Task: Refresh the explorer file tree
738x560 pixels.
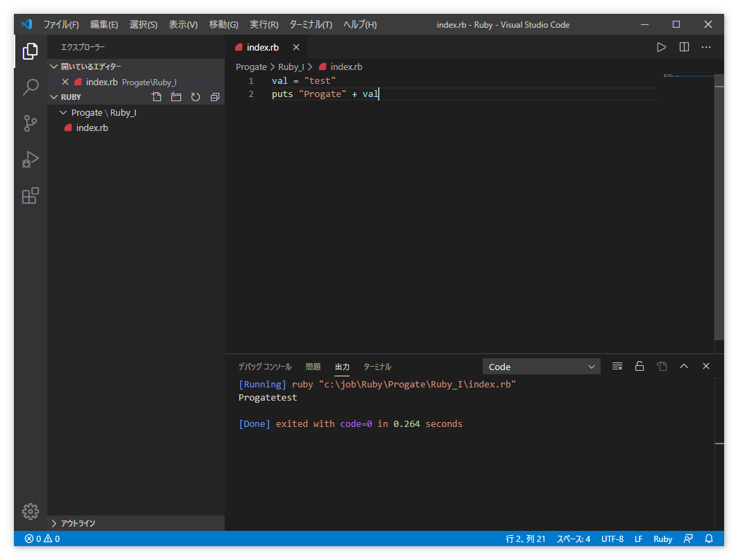Action: click(196, 97)
